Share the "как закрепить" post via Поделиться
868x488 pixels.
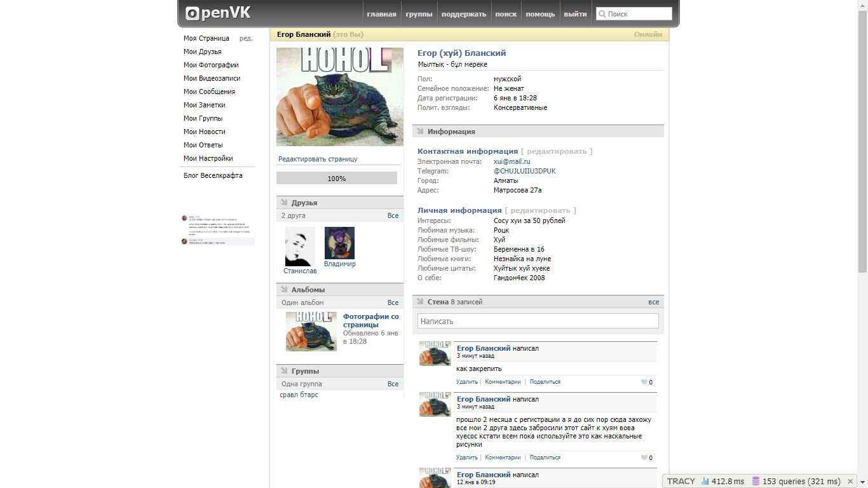pos(545,382)
